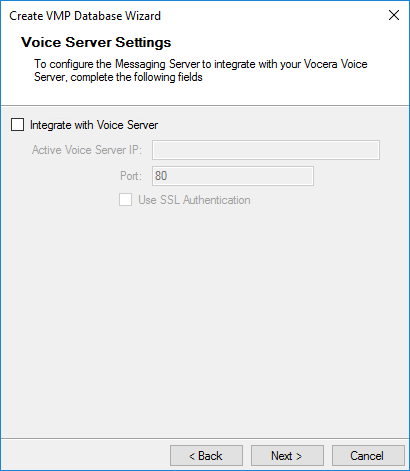The height and width of the screenshot is (471, 410).
Task: Go to previous step with Back button
Action: coord(206,456)
